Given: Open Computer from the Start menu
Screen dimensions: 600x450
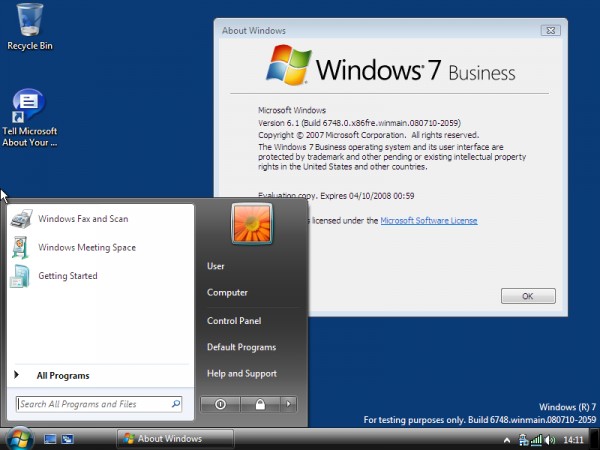Looking at the screenshot, I should pyautogui.click(x=227, y=292).
